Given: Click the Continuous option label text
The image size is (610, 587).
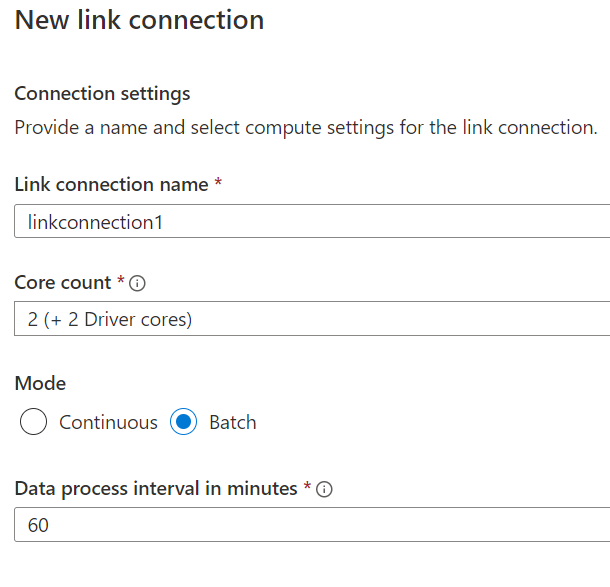Looking at the screenshot, I should tap(108, 422).
